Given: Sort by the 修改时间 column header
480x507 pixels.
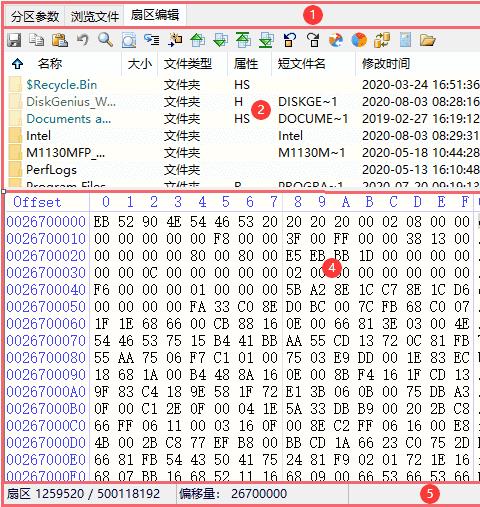Looking at the screenshot, I should [x=386, y=63].
